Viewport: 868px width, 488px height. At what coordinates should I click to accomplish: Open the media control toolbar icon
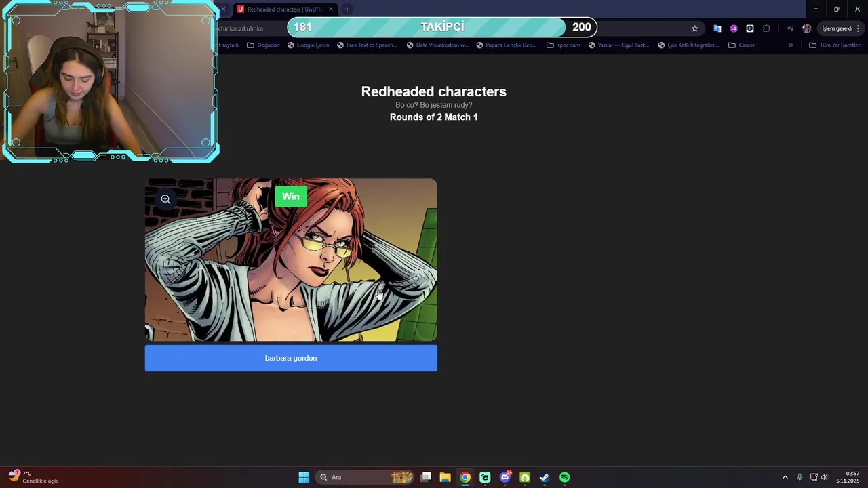tap(790, 28)
